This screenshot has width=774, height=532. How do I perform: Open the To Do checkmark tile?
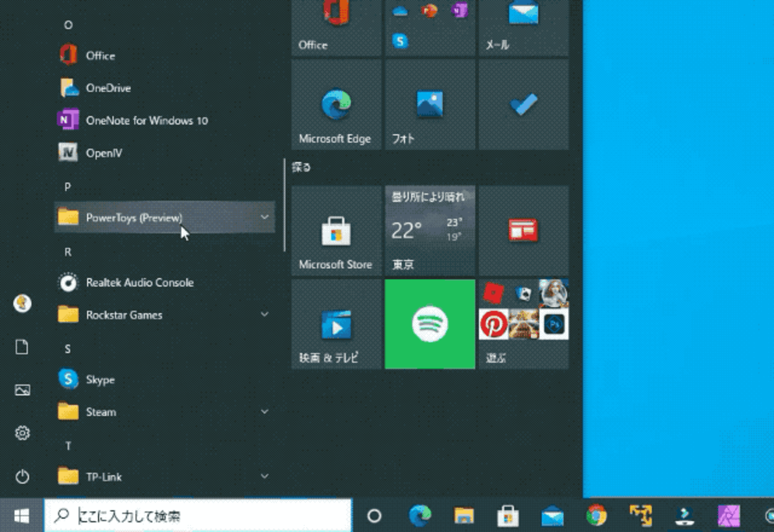point(524,105)
